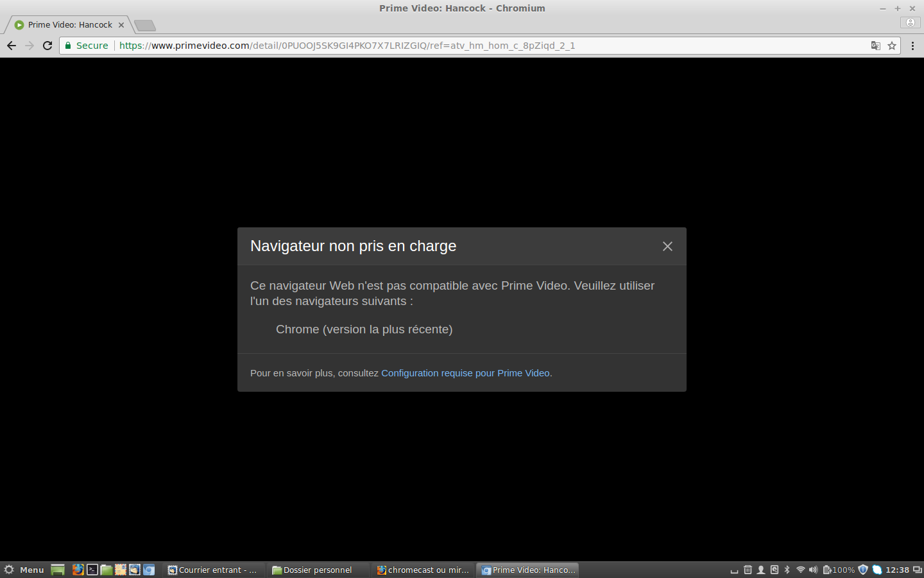
Task: Open the file manager panel launcher
Action: [x=107, y=570]
